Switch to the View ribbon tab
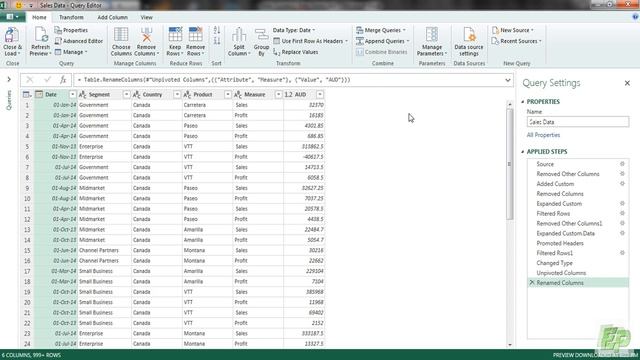Viewport: 640px width, 360px height. coord(146,17)
